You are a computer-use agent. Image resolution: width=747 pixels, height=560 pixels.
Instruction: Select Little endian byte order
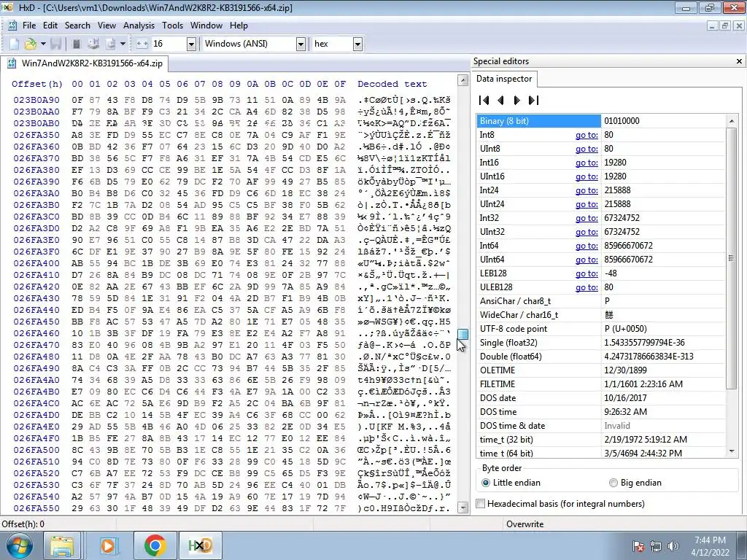click(511, 483)
